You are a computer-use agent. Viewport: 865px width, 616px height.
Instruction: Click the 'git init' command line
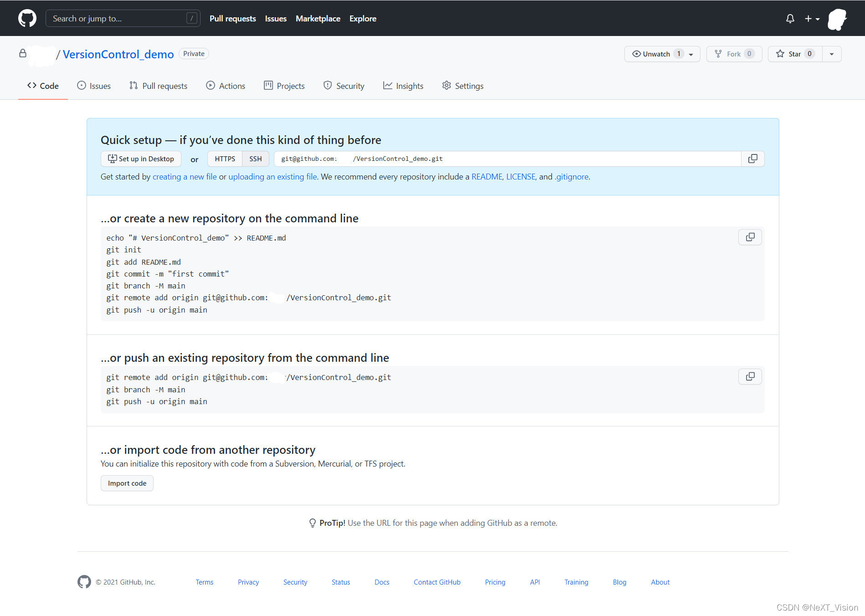124,250
